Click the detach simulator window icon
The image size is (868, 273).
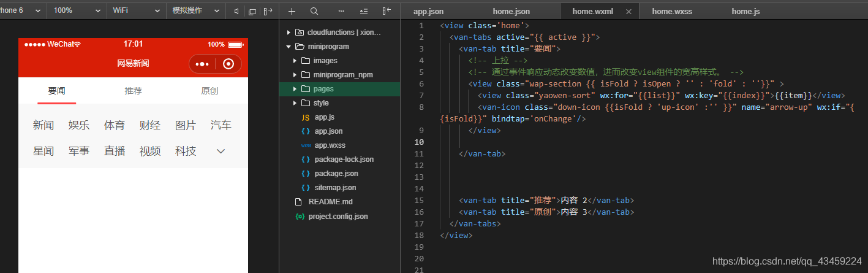click(x=252, y=11)
